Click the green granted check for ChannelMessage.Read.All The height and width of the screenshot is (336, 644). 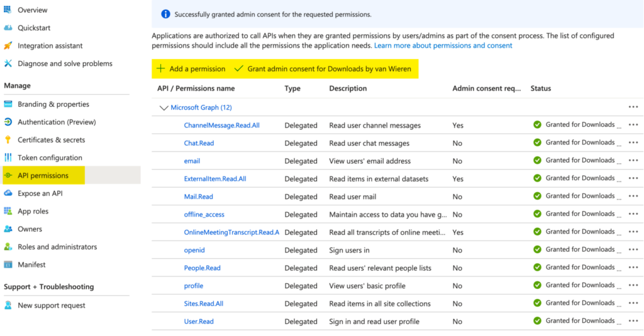(537, 125)
